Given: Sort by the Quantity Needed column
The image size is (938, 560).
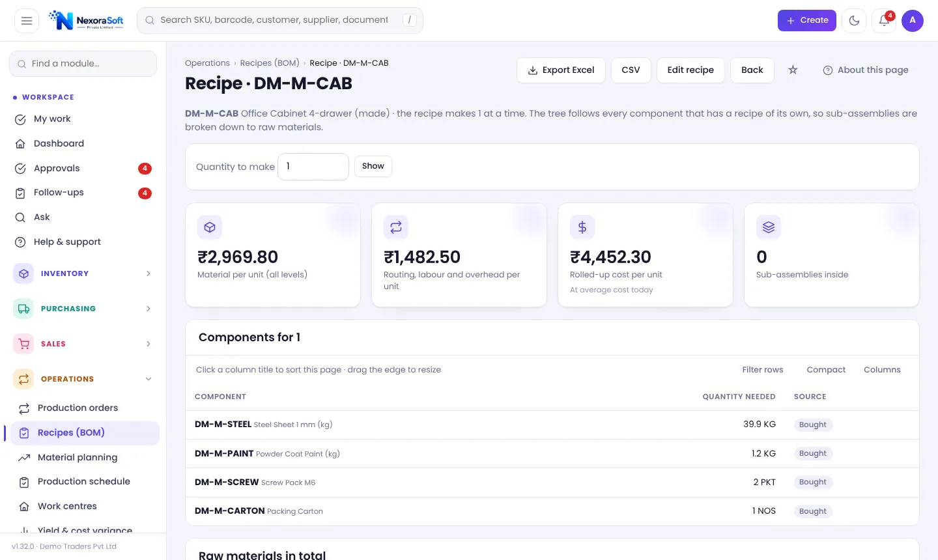Looking at the screenshot, I should tap(739, 397).
